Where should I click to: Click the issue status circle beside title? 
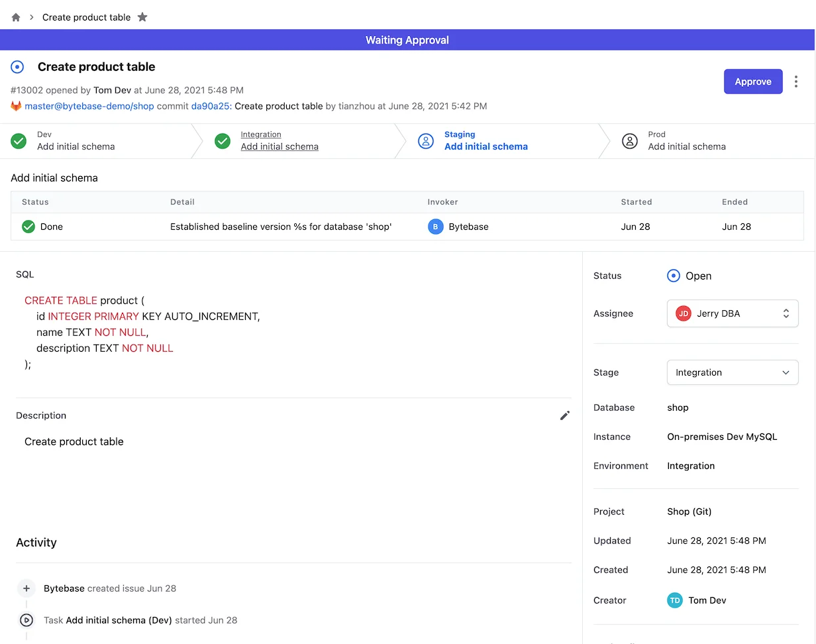point(18,67)
